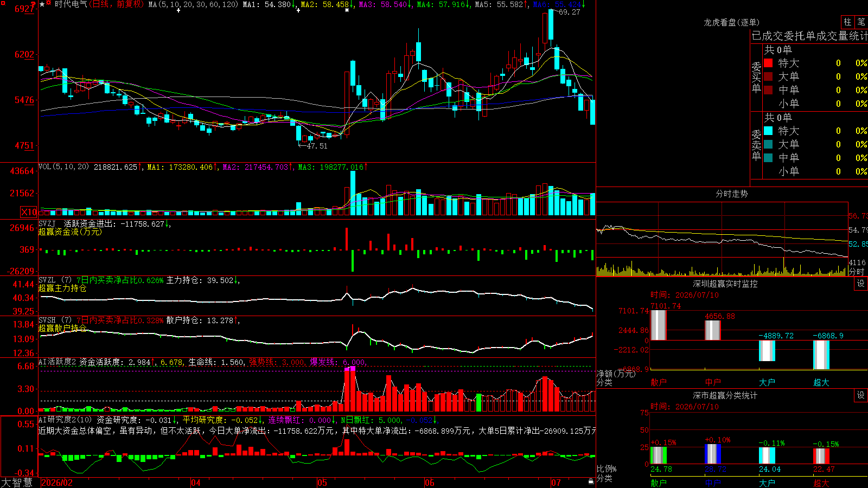Click the 2026/02 date on the timeline
The height and width of the screenshot is (488, 868).
click(57, 483)
